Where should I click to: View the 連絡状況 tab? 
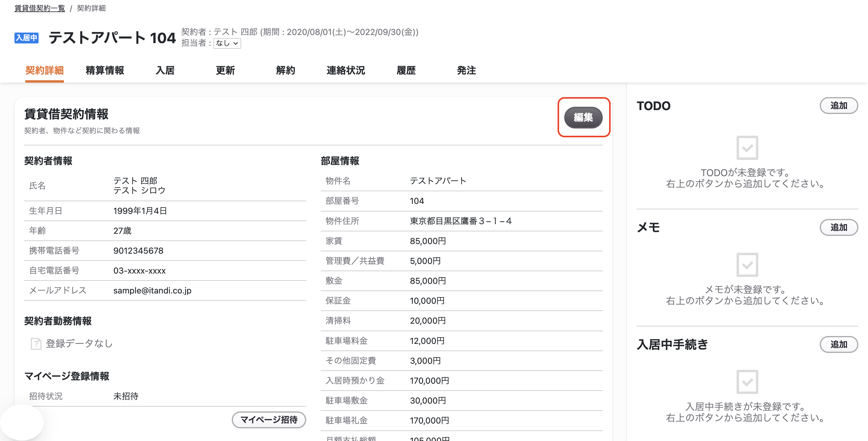coord(346,71)
